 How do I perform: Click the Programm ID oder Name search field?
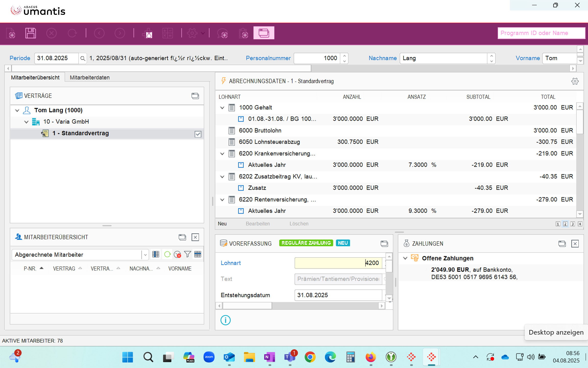point(541,33)
